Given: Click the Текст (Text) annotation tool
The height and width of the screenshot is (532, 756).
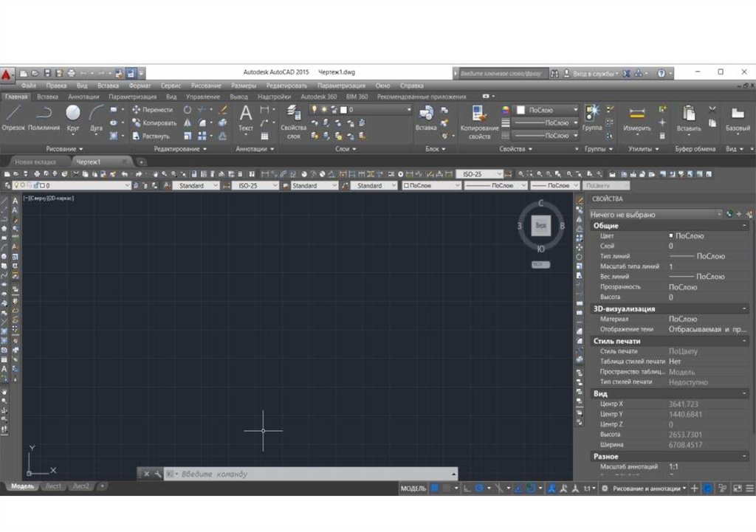Looking at the screenshot, I should click(246, 117).
